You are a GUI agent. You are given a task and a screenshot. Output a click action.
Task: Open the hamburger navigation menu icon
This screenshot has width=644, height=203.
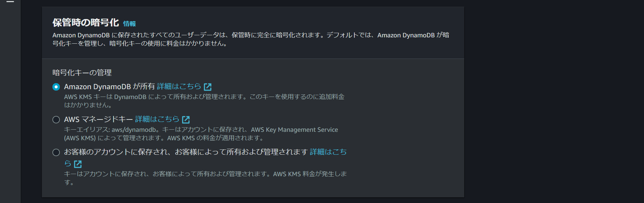pos(10,1)
